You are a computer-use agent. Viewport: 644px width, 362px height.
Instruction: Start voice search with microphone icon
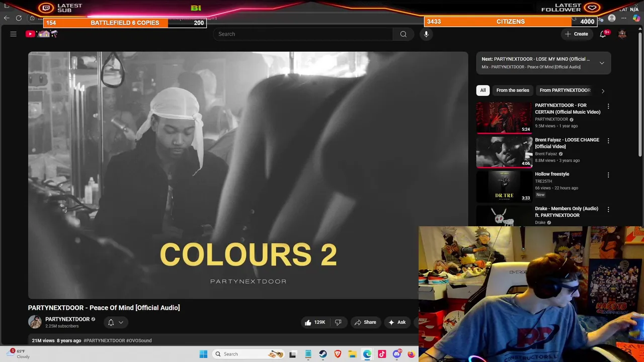[426, 34]
